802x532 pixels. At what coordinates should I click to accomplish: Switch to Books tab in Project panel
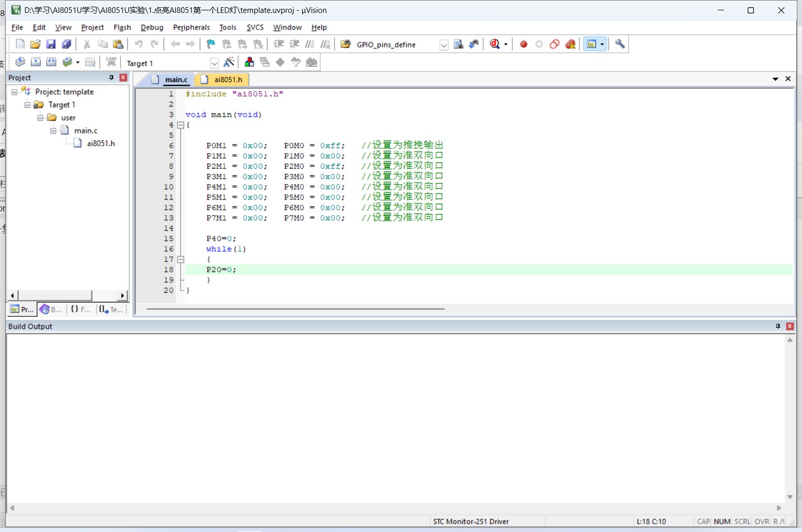(51, 309)
